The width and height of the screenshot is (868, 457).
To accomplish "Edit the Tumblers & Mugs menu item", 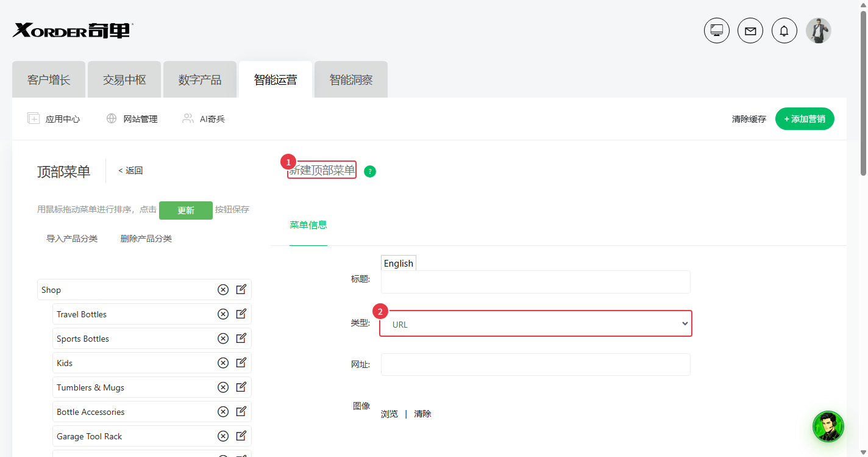I will coord(241,387).
